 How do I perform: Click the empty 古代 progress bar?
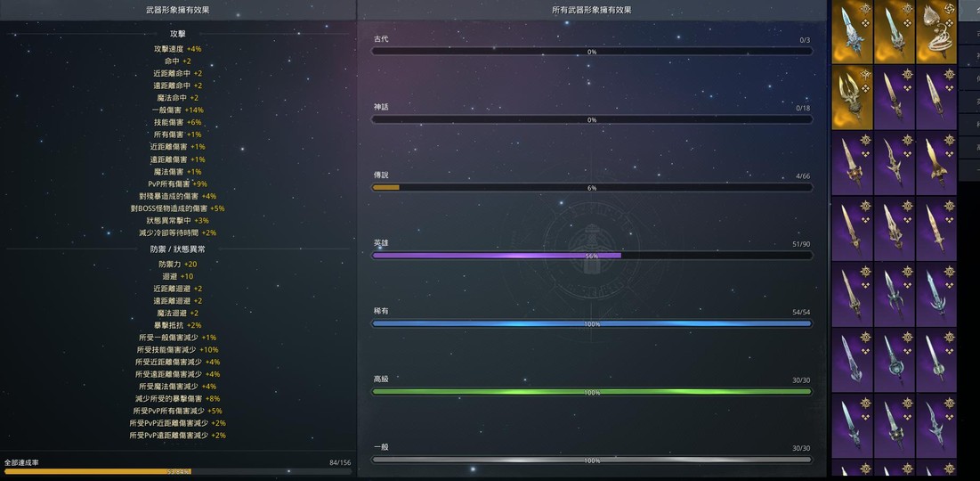click(591, 52)
